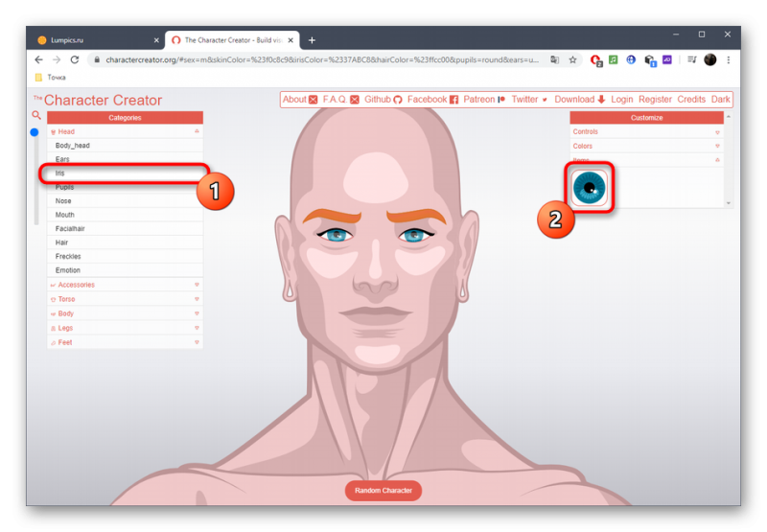Click the Character Creator logo title
The image size is (767, 532).
coord(98,100)
